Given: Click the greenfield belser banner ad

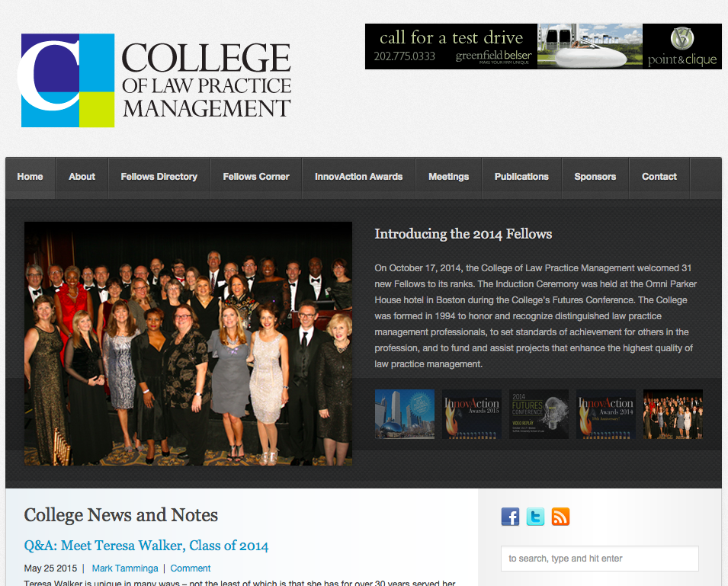Looking at the screenshot, I should coord(544,46).
